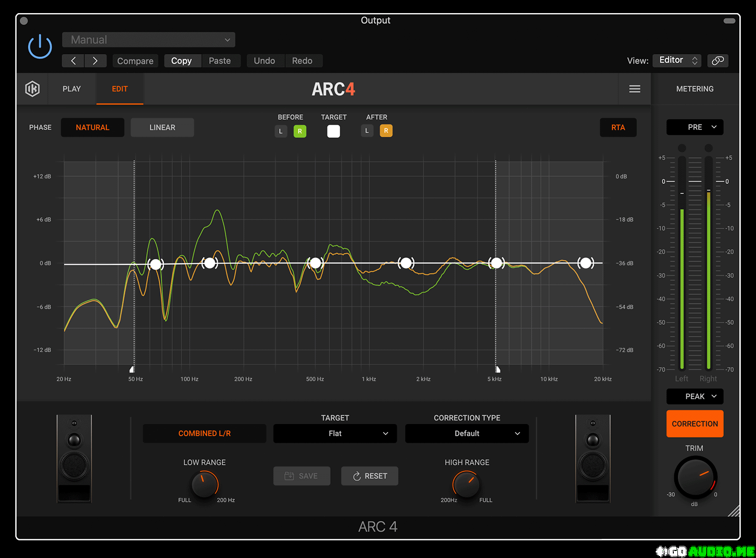Viewport: 756px width, 558px height.
Task: Click the LOW RANGE knob
Action: (x=205, y=484)
